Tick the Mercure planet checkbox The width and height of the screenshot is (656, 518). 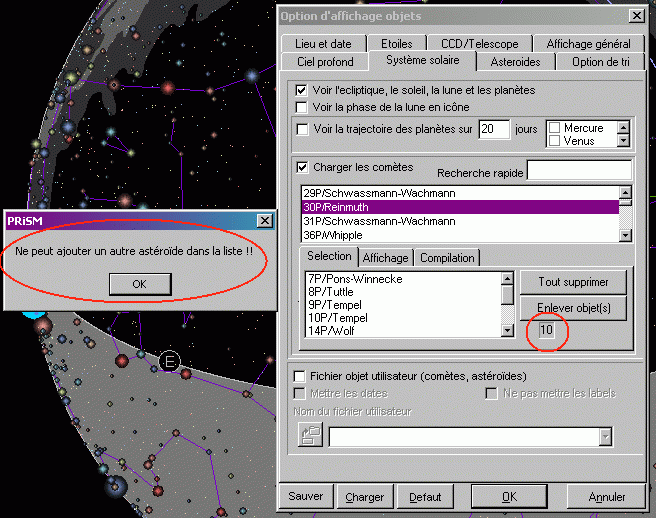coord(554,128)
